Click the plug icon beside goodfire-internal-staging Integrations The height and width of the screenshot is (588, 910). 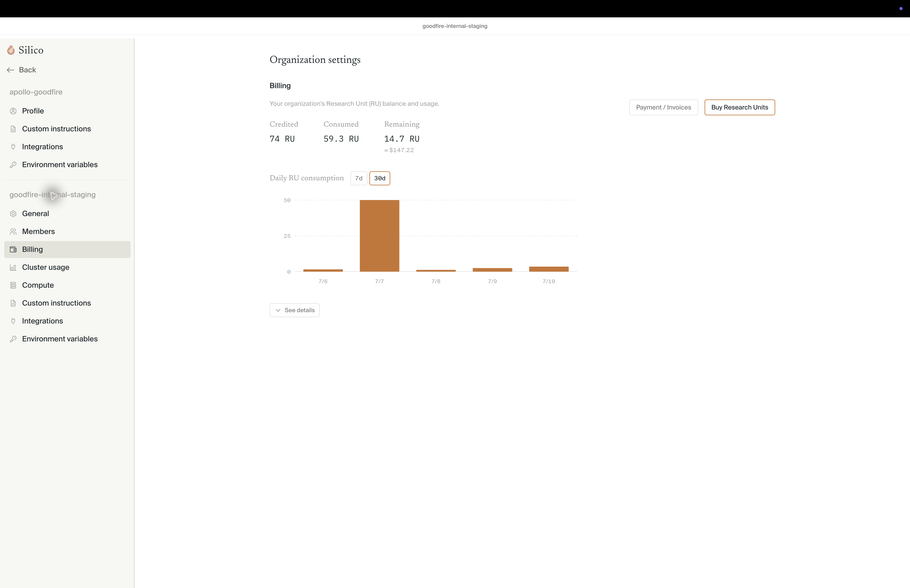pos(13,321)
